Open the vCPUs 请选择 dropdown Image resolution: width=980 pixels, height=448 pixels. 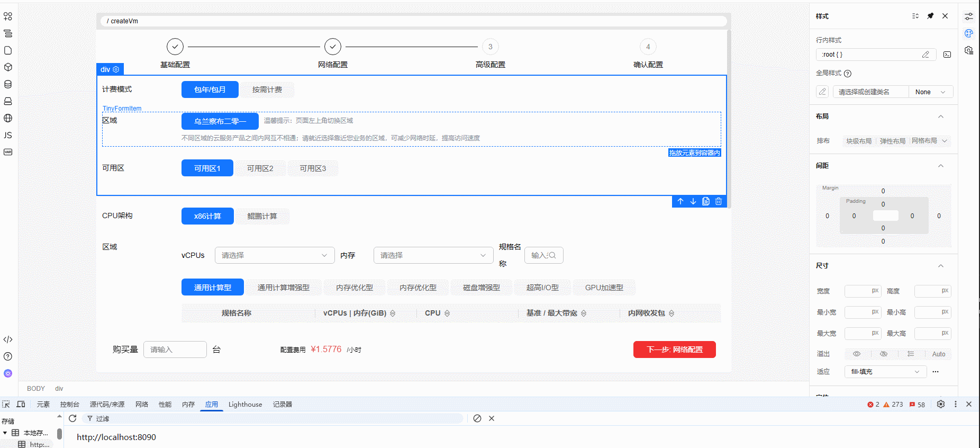[x=275, y=255]
